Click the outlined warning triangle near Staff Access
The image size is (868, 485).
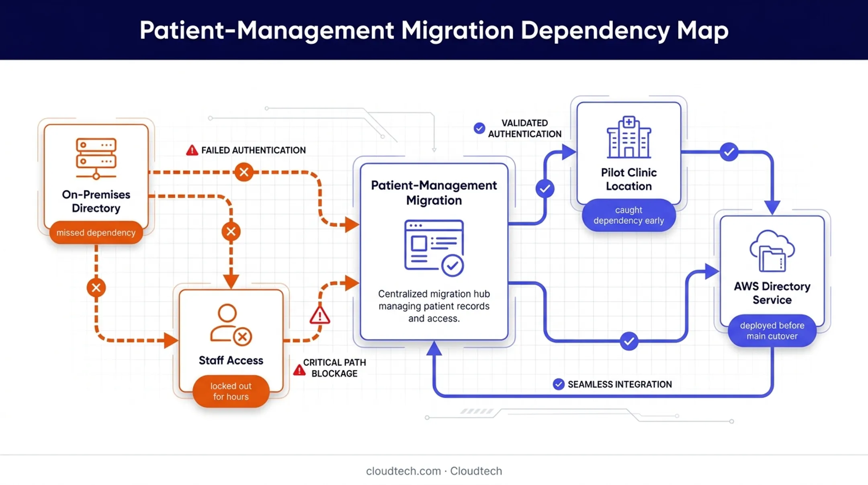[x=320, y=315]
